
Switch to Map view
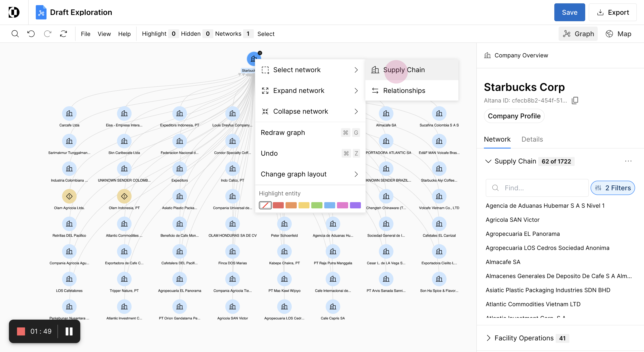click(x=619, y=34)
